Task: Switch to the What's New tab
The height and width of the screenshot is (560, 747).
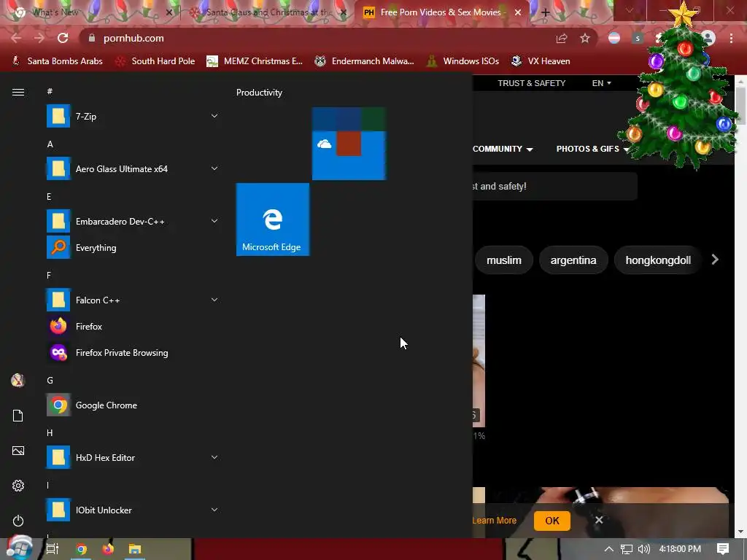Action: click(x=93, y=12)
